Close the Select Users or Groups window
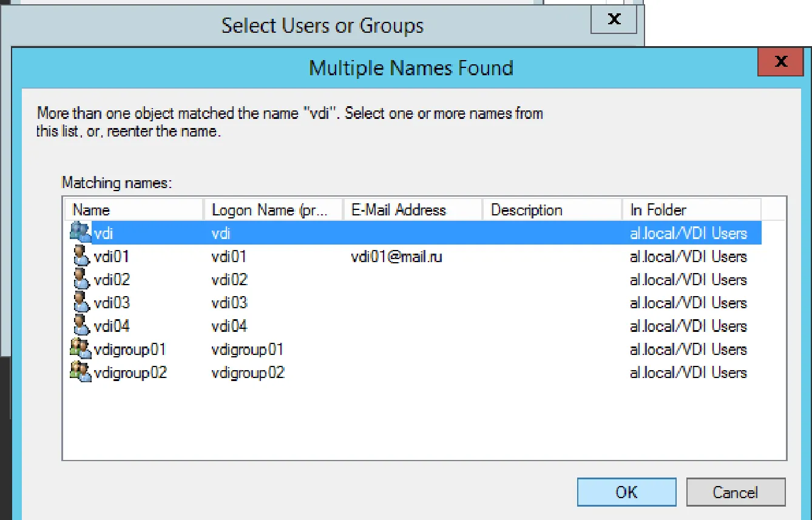This screenshot has width=812, height=520. 614,19
